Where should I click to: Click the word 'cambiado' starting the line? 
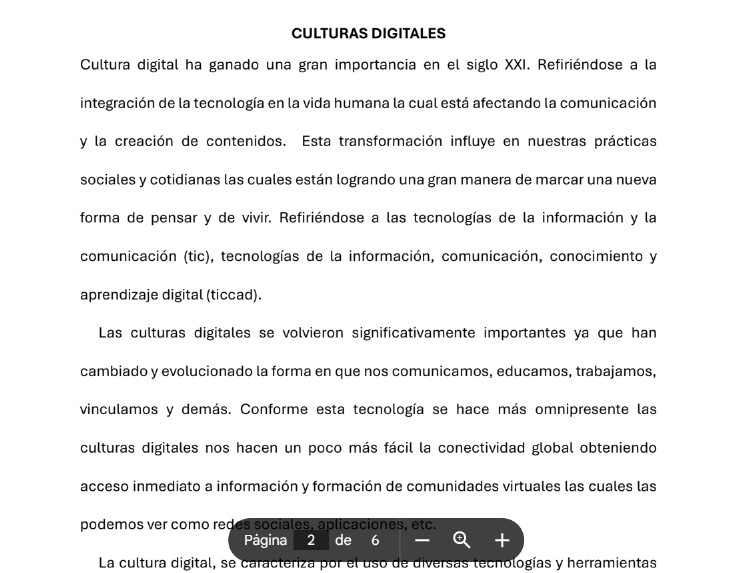pos(114,371)
